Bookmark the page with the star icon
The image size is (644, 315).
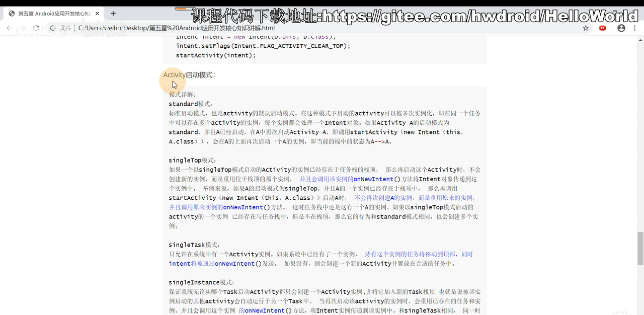pos(585,29)
